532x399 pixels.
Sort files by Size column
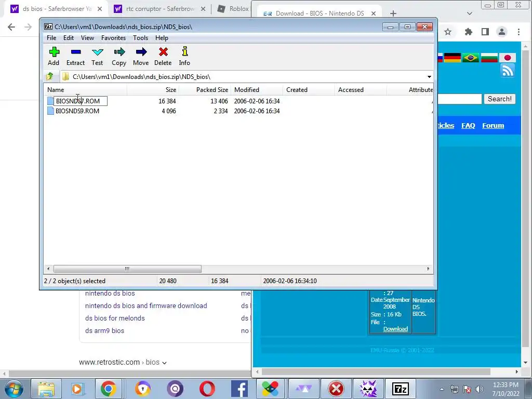[x=153, y=90]
